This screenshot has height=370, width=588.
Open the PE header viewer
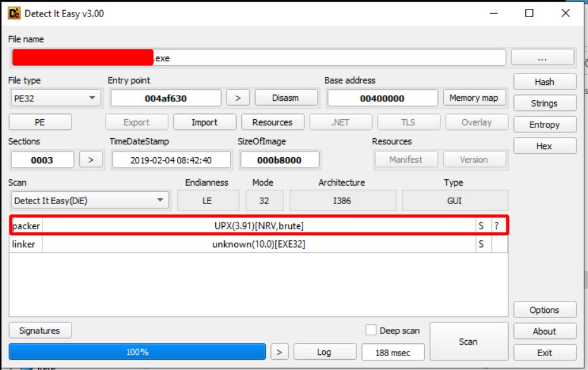click(40, 122)
